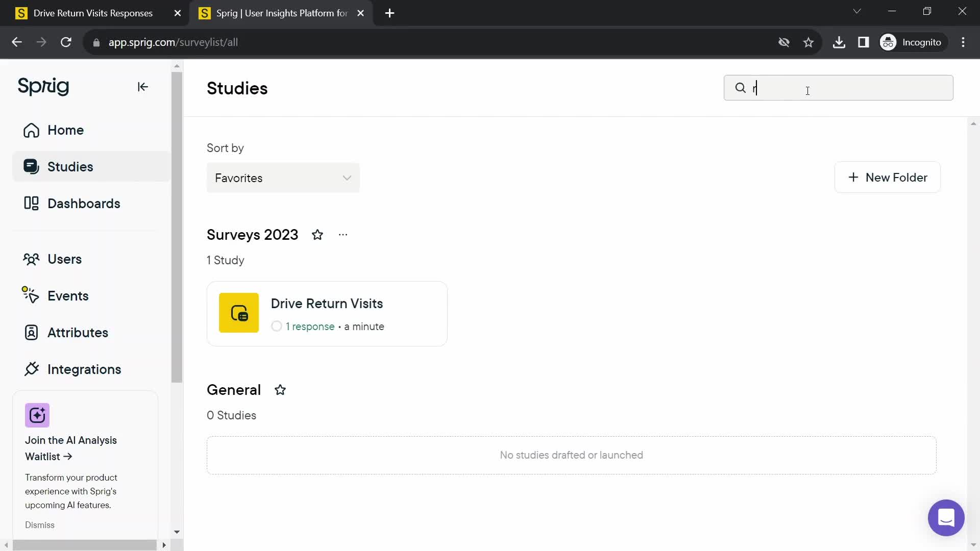The height and width of the screenshot is (551, 980).
Task: Navigate to Home section
Action: (65, 130)
